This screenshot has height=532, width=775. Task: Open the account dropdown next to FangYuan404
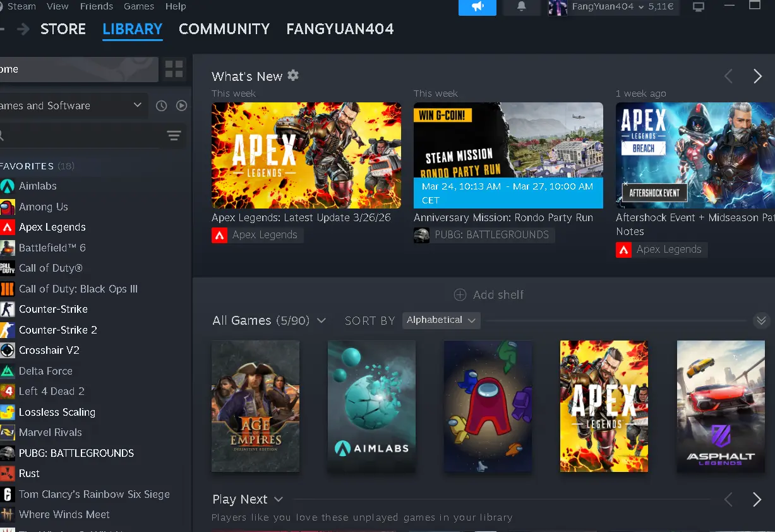642,7
